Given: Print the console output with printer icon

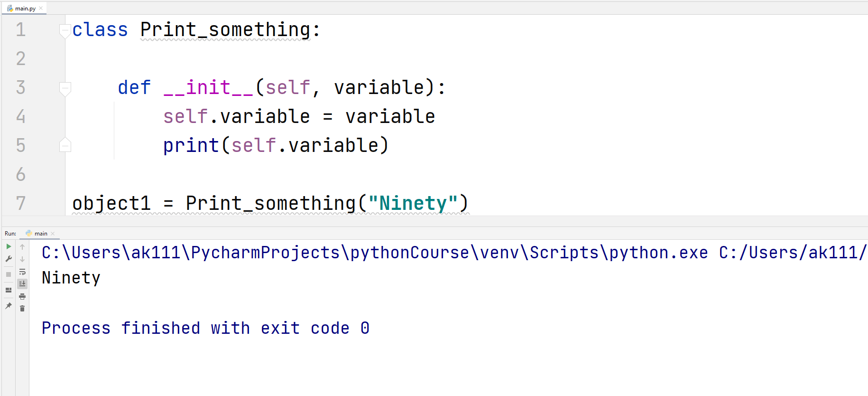Looking at the screenshot, I should [22, 296].
